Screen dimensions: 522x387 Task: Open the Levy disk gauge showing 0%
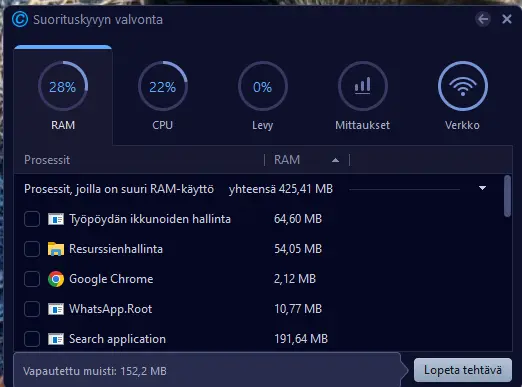263,86
